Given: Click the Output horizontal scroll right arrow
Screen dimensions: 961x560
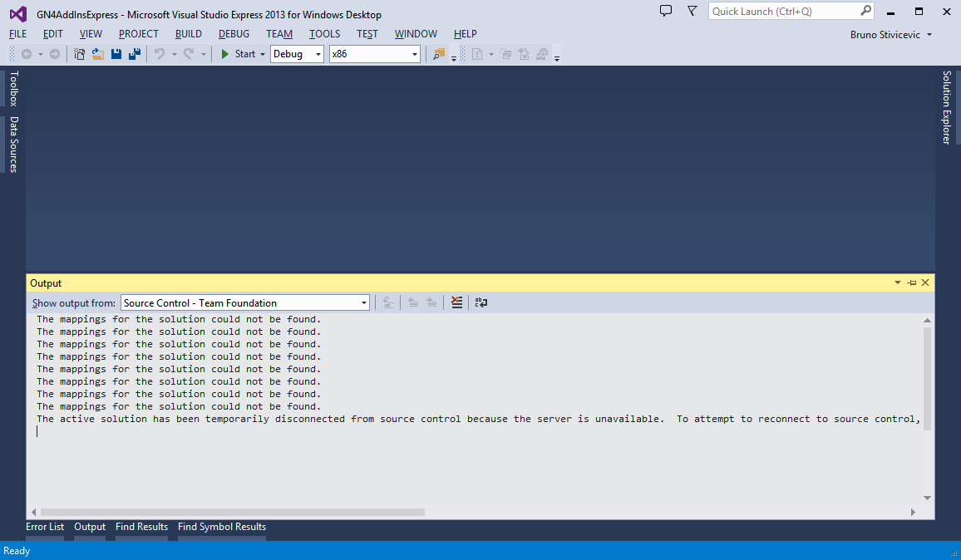Looking at the screenshot, I should click(913, 512).
